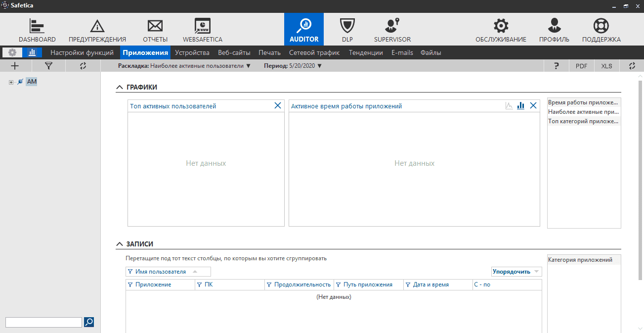Select the Приложения tab
The image size is (644, 333).
click(146, 52)
